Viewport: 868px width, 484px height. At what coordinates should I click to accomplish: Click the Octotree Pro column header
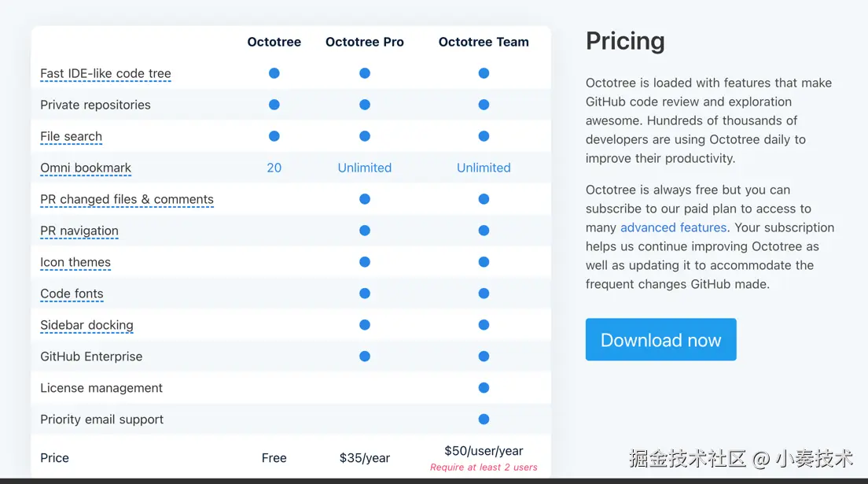tap(365, 42)
